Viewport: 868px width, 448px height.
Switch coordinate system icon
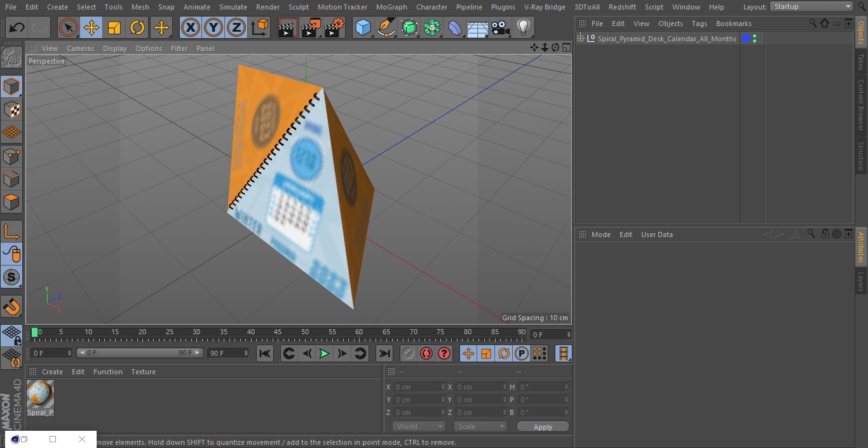pos(260,27)
